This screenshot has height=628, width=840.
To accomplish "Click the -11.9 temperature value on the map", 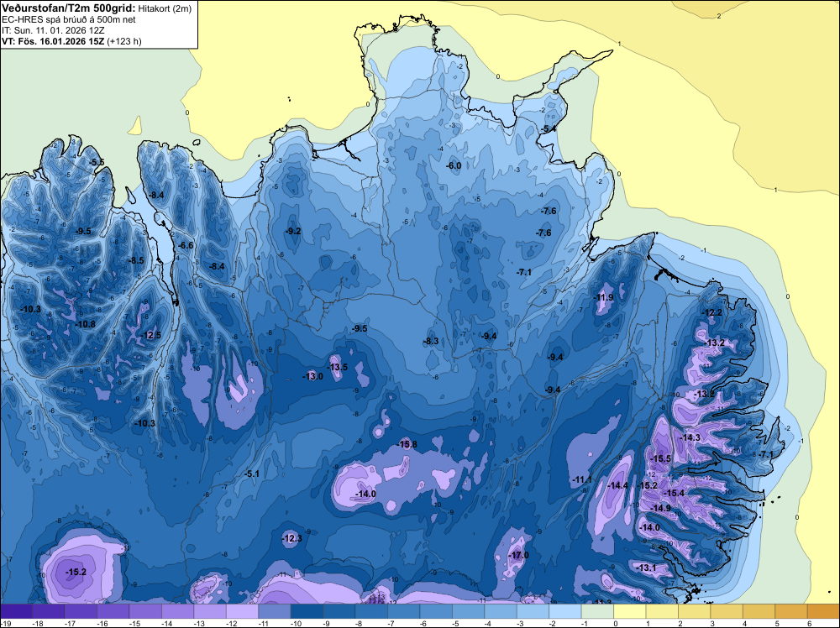I will pyautogui.click(x=604, y=298).
